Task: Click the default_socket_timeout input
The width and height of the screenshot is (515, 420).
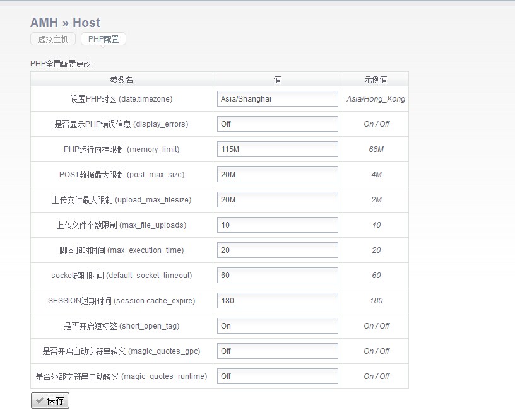Action: click(x=278, y=276)
